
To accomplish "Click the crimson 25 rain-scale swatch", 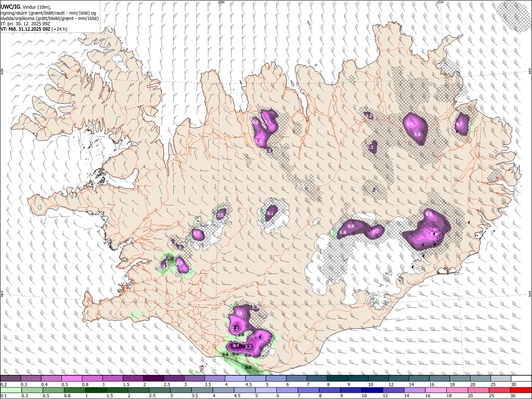I will [499, 390].
